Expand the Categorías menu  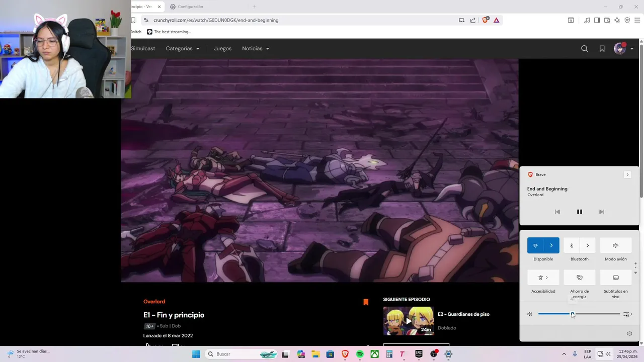pos(183,49)
